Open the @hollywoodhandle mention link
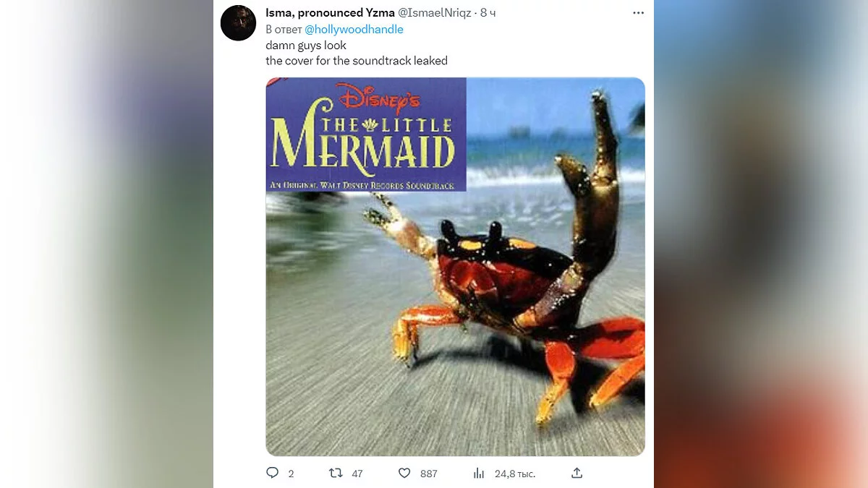 [354, 30]
